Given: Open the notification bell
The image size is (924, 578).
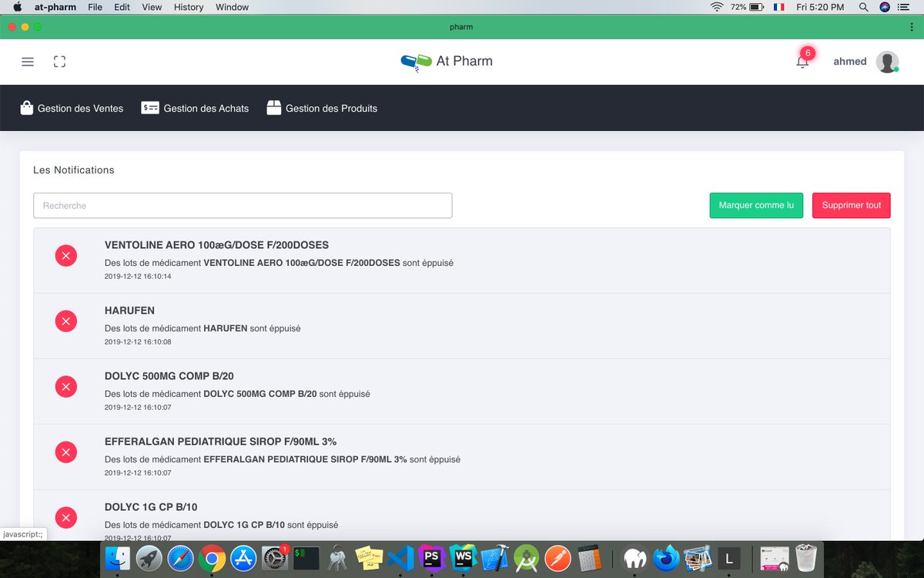Looking at the screenshot, I should coord(802,62).
